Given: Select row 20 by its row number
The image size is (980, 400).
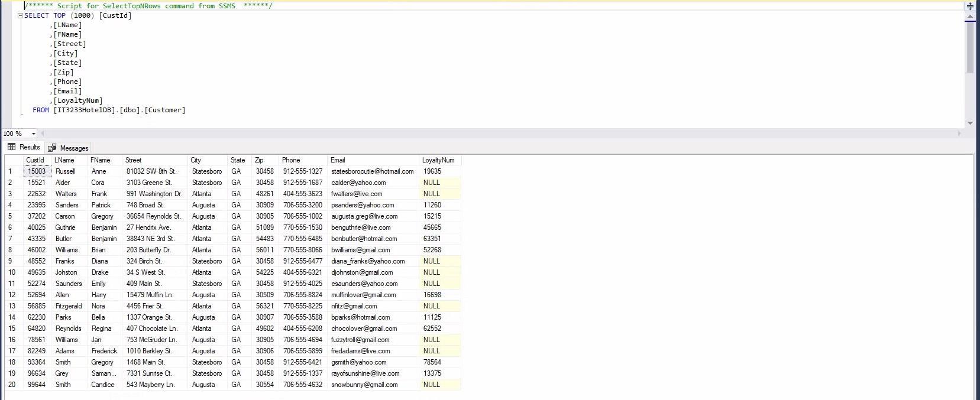Looking at the screenshot, I should 14,385.
